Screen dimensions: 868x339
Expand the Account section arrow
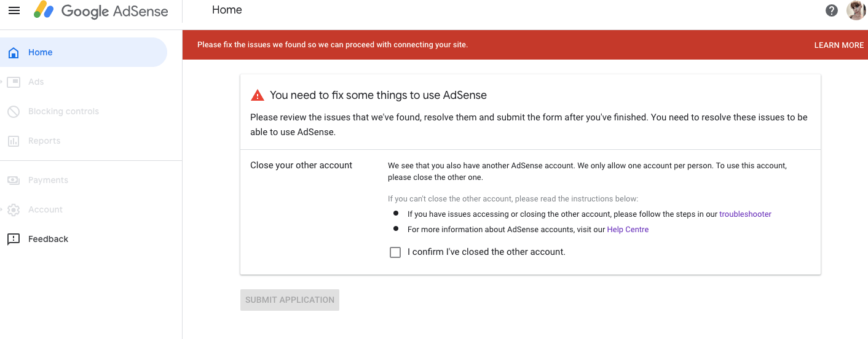2,210
